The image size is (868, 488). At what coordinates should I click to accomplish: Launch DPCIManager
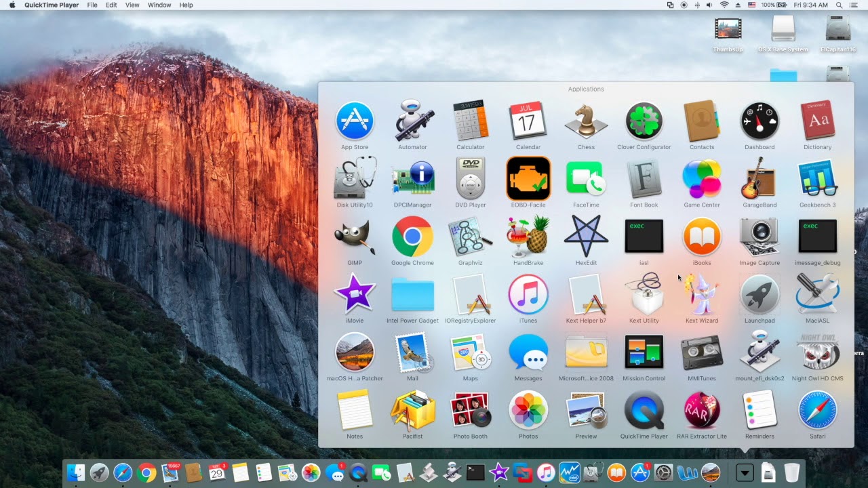412,179
